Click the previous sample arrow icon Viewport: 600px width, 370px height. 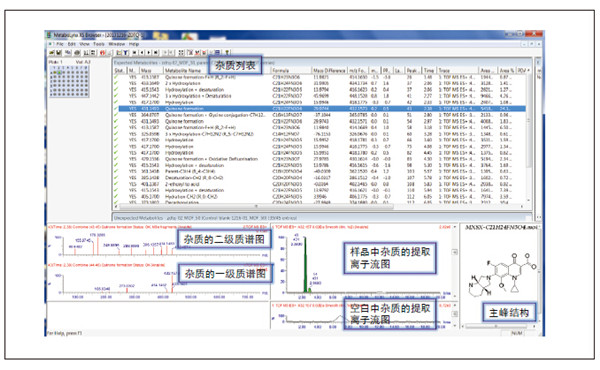tap(142, 52)
